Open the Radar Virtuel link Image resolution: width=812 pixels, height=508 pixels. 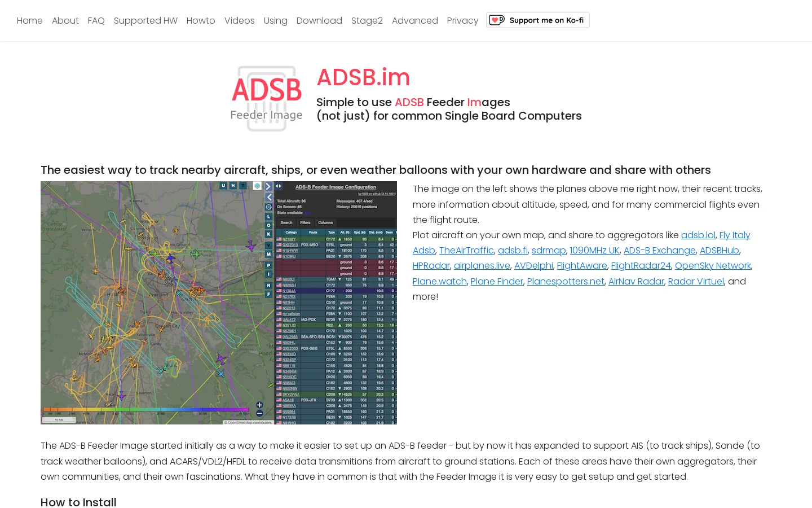[696, 281]
